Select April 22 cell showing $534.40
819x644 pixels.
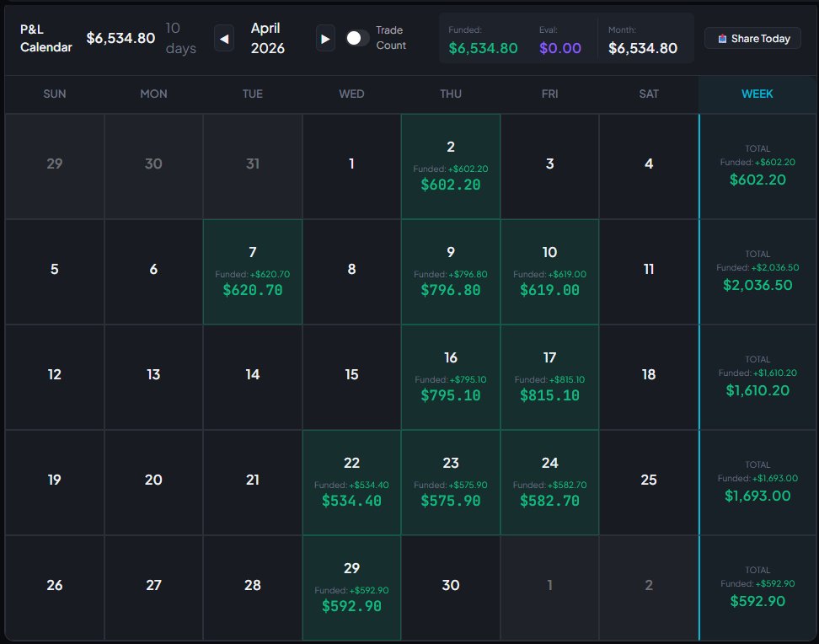[x=351, y=482]
